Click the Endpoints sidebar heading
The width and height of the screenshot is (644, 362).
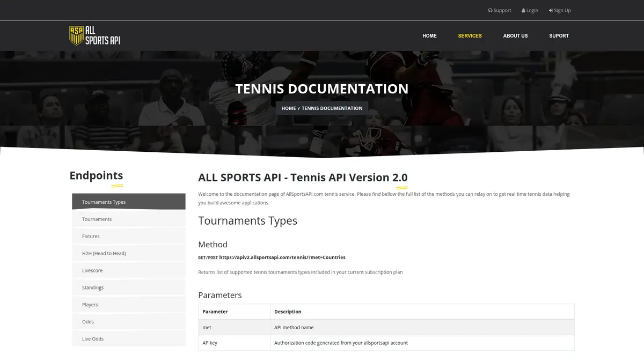tap(96, 175)
